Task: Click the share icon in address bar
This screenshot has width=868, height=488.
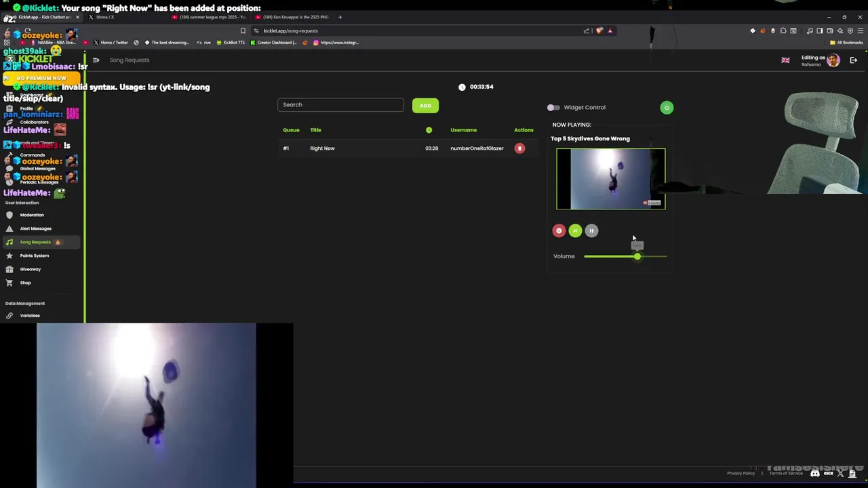Action: pyautogui.click(x=587, y=30)
